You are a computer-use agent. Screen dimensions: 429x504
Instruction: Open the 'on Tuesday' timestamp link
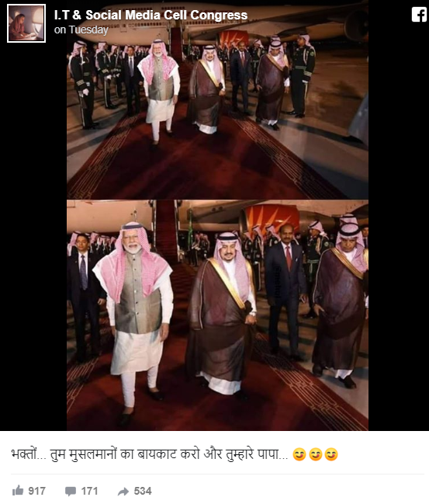(81, 30)
